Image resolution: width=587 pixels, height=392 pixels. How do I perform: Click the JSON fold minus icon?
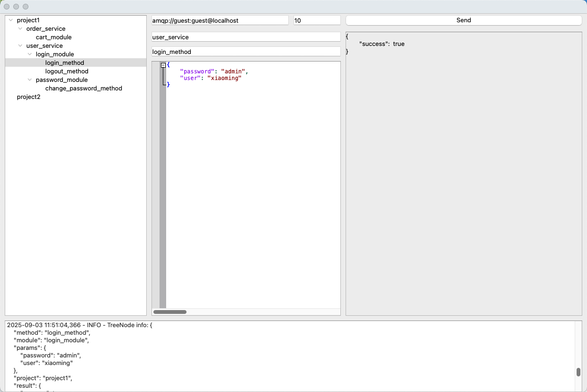tap(163, 65)
